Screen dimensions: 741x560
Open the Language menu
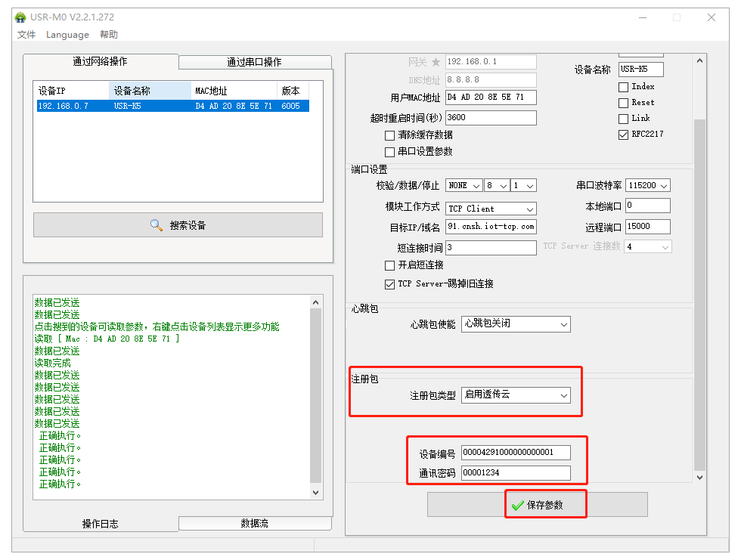(x=67, y=35)
